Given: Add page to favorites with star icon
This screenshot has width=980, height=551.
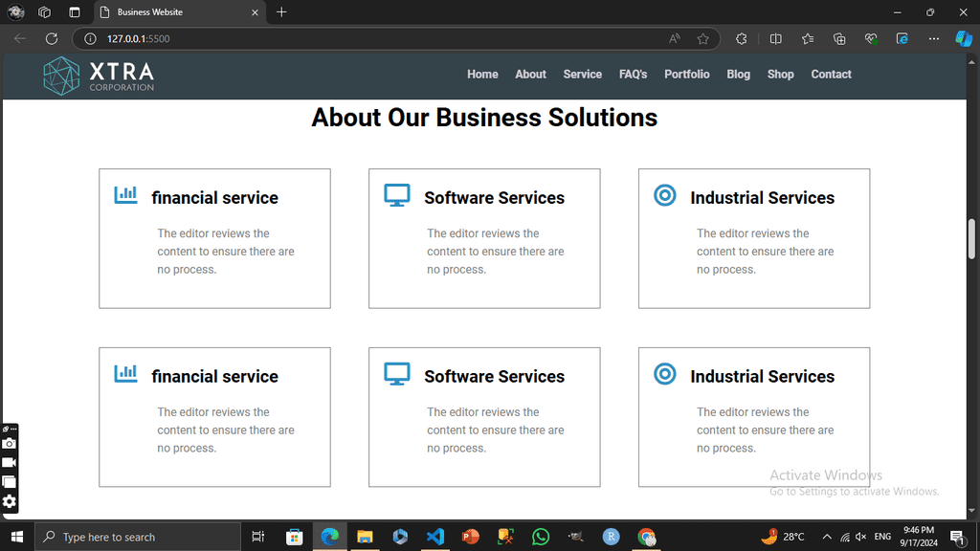Looking at the screenshot, I should pos(703,38).
